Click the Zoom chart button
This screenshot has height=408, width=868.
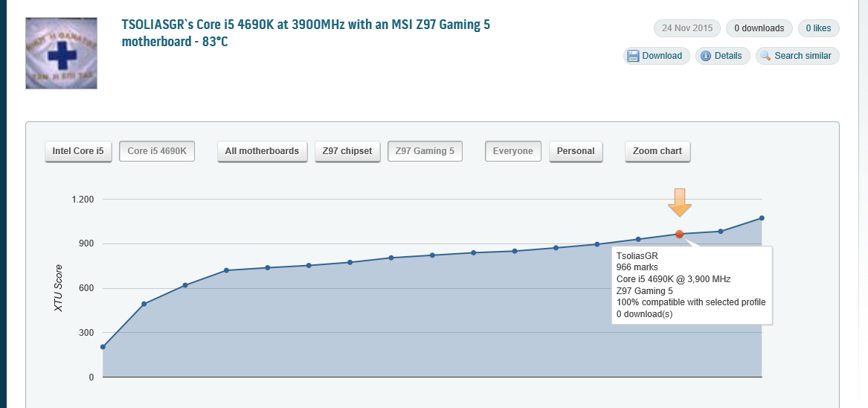coord(658,151)
